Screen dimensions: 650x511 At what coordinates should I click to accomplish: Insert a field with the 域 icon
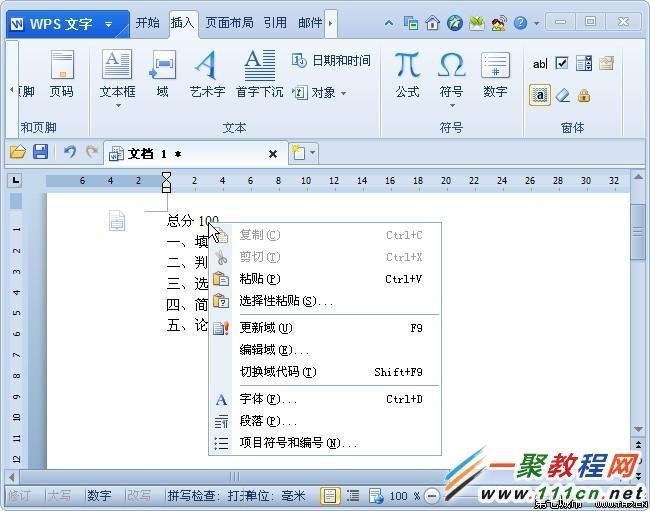(x=162, y=74)
